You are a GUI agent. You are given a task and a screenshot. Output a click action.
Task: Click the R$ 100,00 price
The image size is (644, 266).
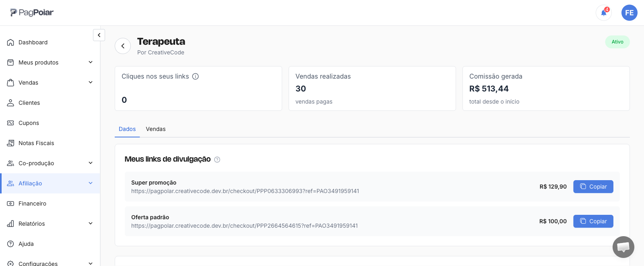[x=553, y=221]
